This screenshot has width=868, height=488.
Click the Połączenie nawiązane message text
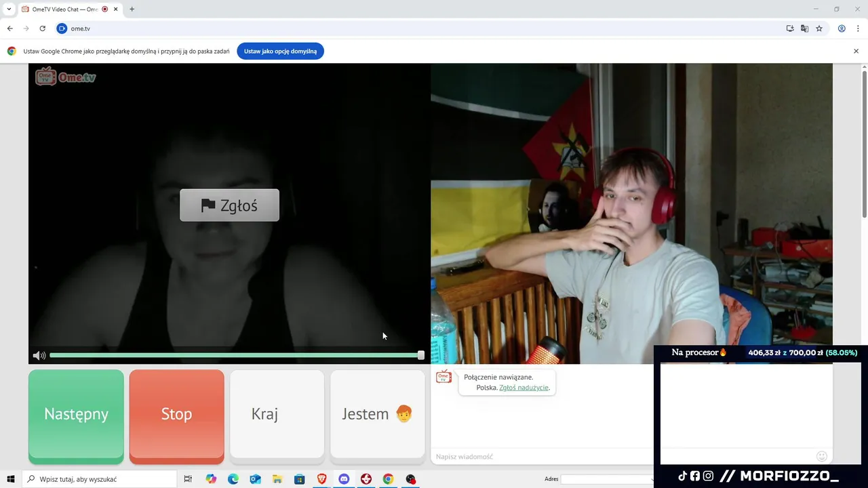498,377
